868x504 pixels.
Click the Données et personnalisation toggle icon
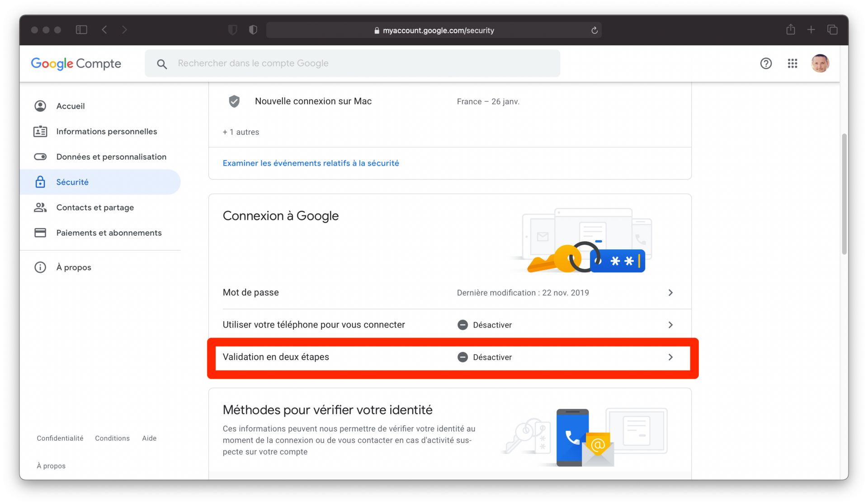coord(40,157)
